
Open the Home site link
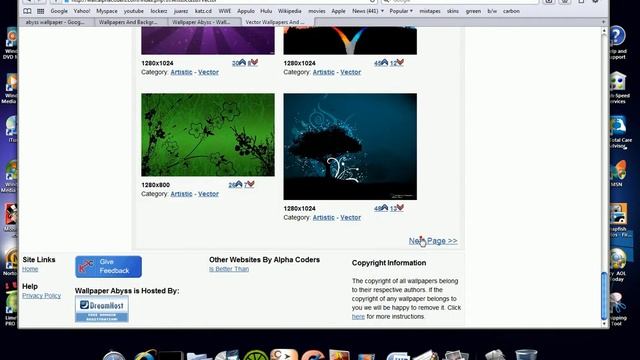pos(30,269)
